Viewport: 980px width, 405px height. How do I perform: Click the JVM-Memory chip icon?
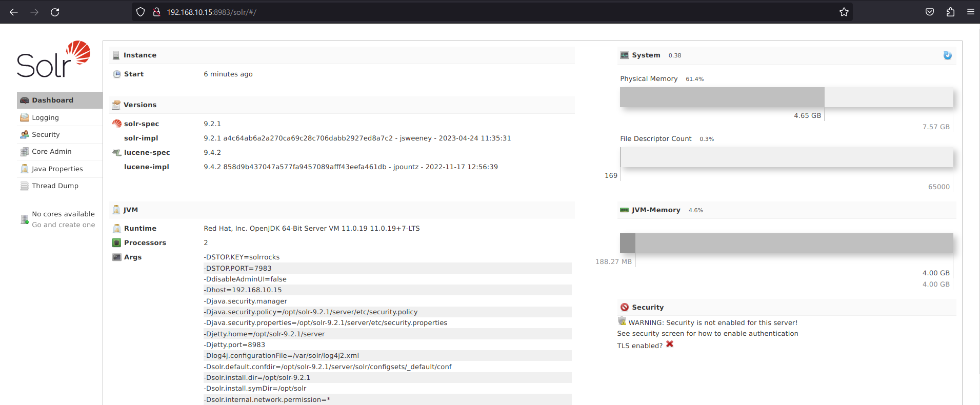click(624, 210)
